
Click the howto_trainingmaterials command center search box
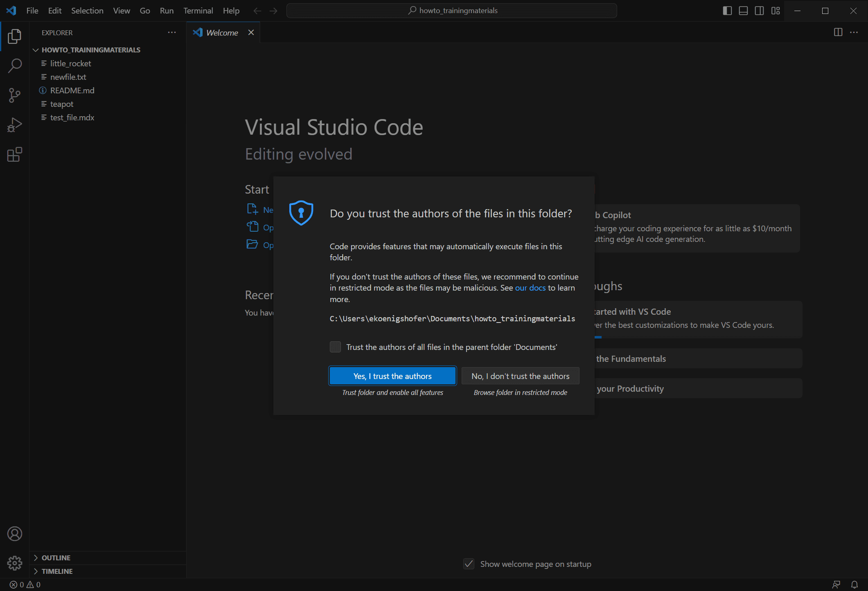452,11
